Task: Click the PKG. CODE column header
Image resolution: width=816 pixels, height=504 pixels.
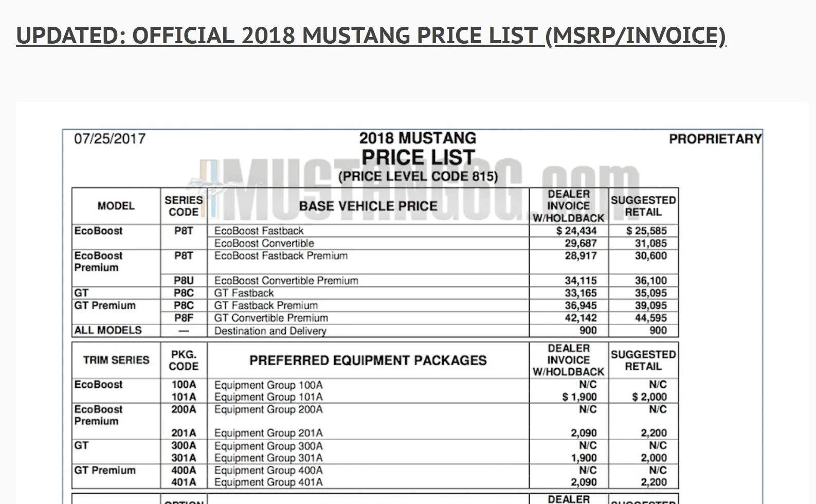Action: (x=184, y=360)
